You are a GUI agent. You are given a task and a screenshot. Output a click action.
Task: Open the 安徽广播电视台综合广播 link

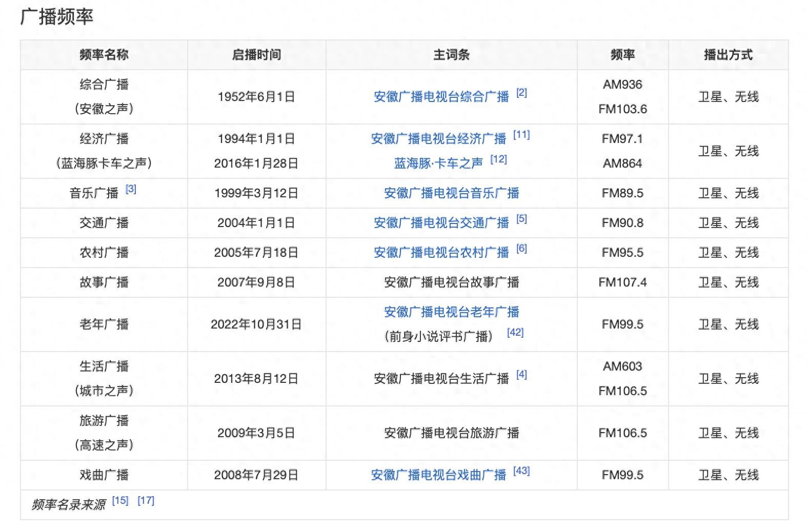pyautogui.click(x=441, y=97)
